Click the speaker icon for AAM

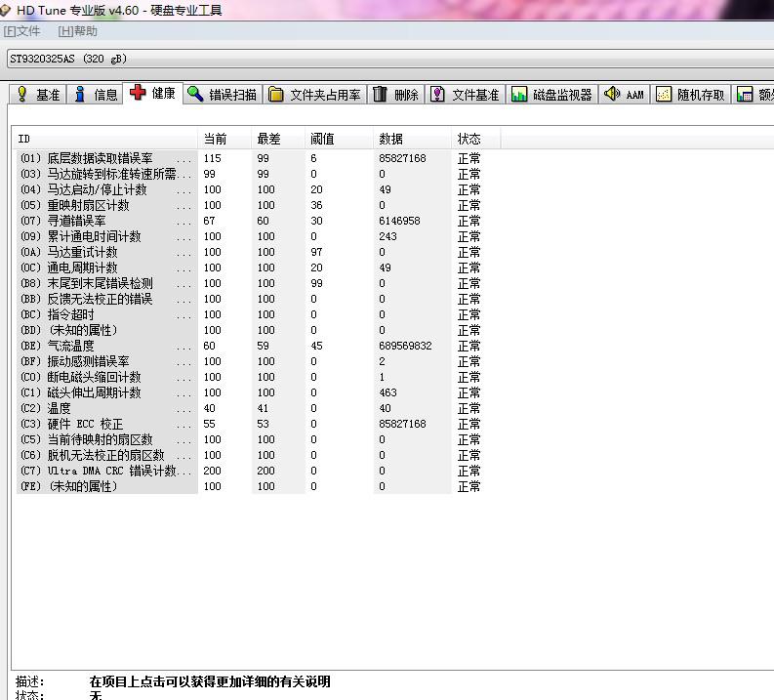tap(612, 94)
